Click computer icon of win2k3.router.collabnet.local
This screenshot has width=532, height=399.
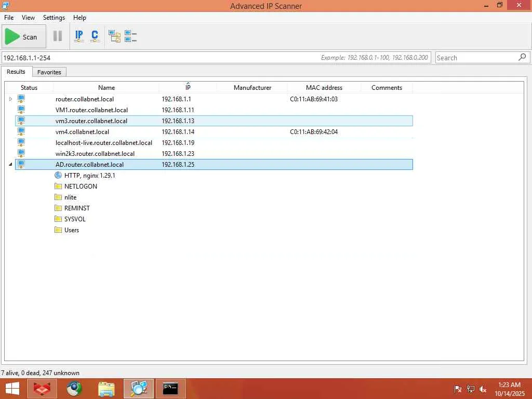coord(21,153)
